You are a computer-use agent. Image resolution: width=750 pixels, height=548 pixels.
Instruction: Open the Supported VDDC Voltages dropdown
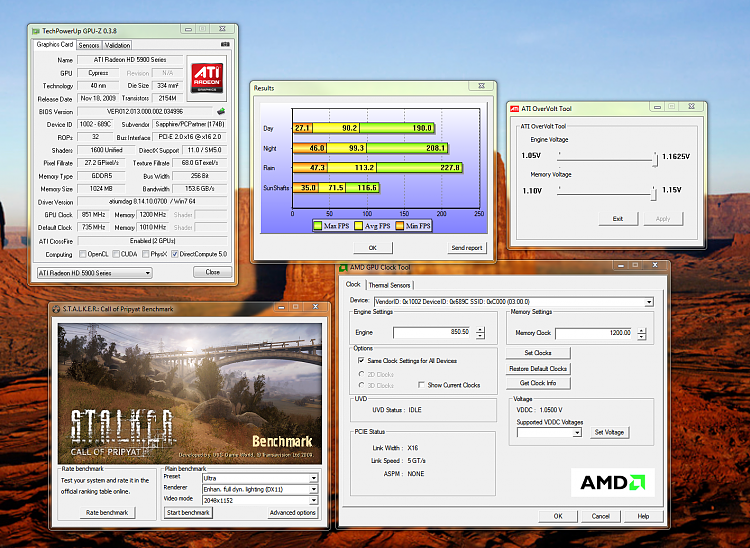577,433
